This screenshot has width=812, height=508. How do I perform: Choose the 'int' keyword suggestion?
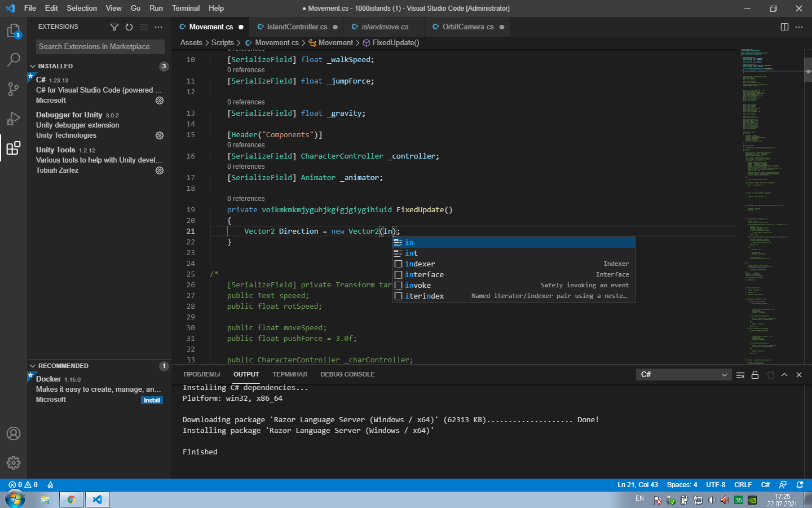click(x=514, y=253)
